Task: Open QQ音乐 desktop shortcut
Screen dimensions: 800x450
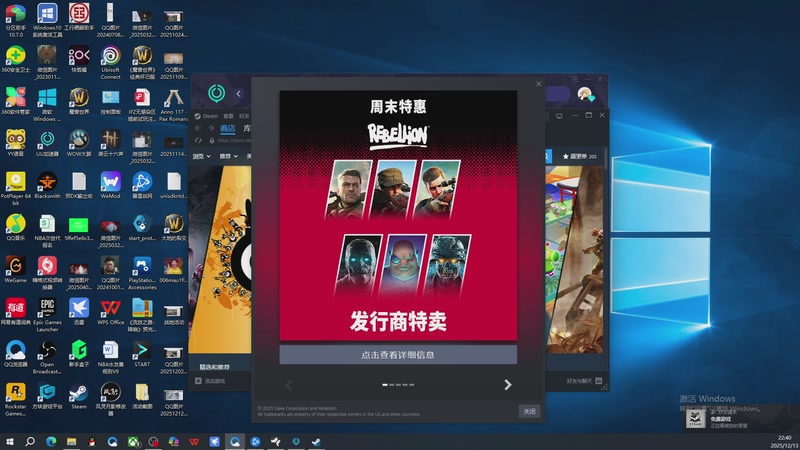Action: [15, 228]
